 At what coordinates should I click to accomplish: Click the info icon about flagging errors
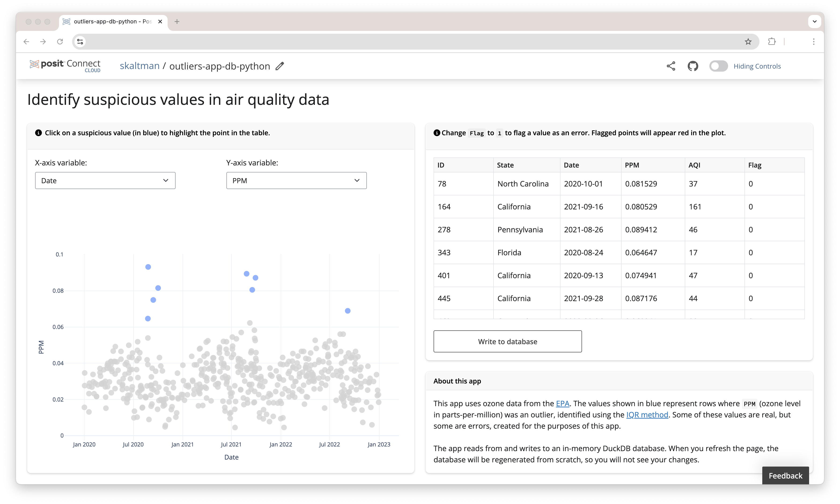pyautogui.click(x=437, y=133)
